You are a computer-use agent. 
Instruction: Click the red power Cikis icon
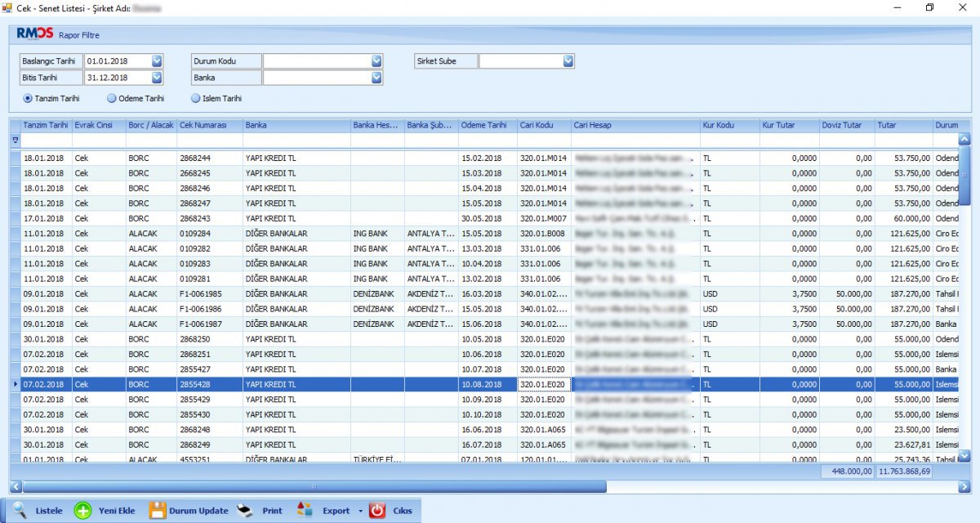(x=376, y=511)
